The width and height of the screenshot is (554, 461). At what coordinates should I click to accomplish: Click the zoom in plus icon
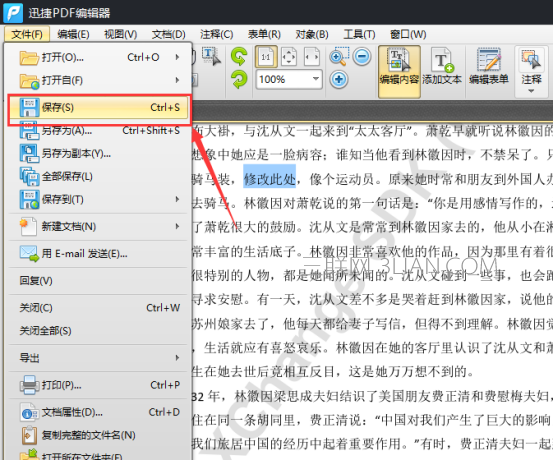click(x=339, y=79)
